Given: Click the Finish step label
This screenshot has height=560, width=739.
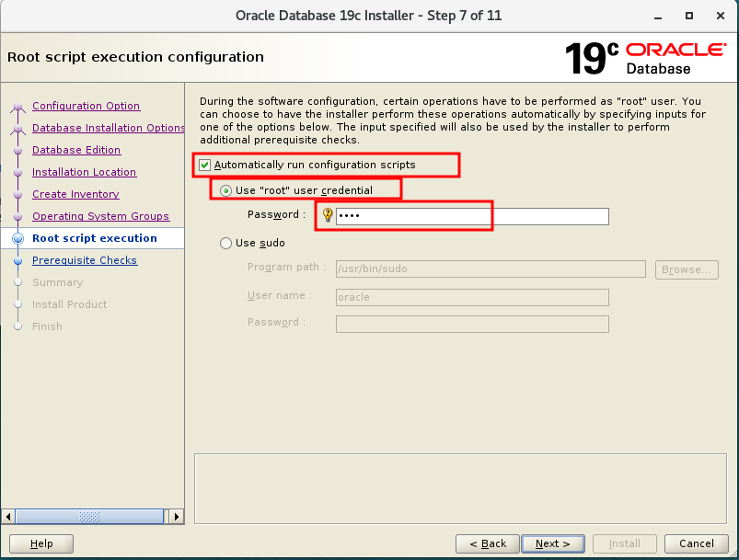Looking at the screenshot, I should pyautogui.click(x=47, y=326).
